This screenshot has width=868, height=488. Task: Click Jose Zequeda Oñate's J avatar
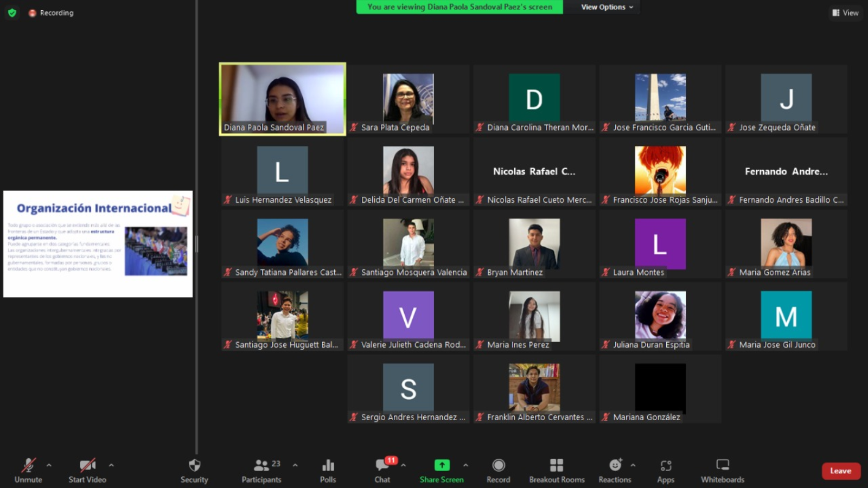(787, 98)
